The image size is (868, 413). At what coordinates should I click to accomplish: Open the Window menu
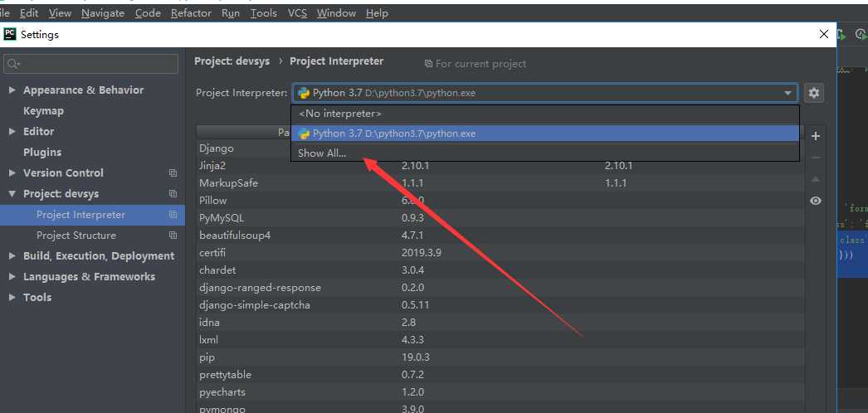pyautogui.click(x=336, y=12)
